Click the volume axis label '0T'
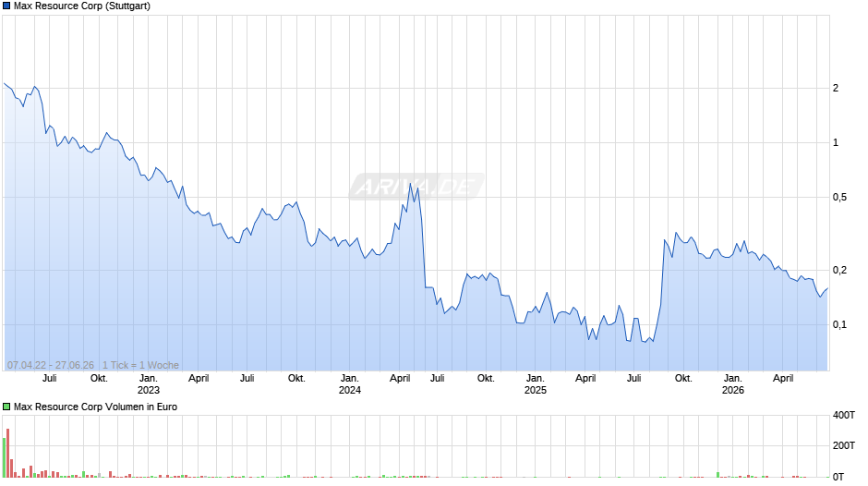This screenshot has width=868, height=486. [x=838, y=477]
